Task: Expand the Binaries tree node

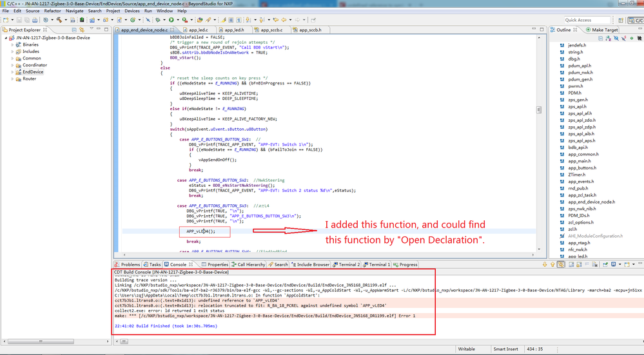Action: (x=12, y=44)
